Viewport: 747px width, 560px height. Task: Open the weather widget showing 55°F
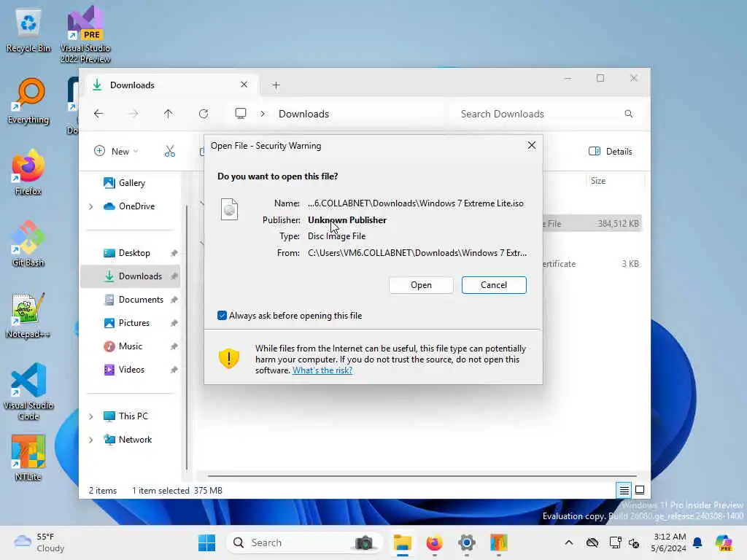tap(39, 542)
